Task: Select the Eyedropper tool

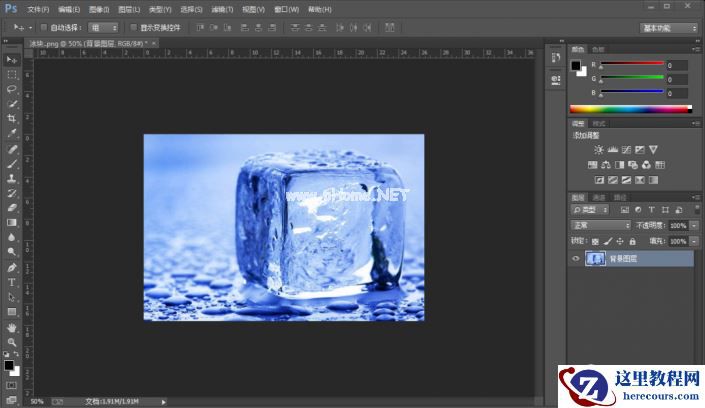Action: tap(12, 133)
